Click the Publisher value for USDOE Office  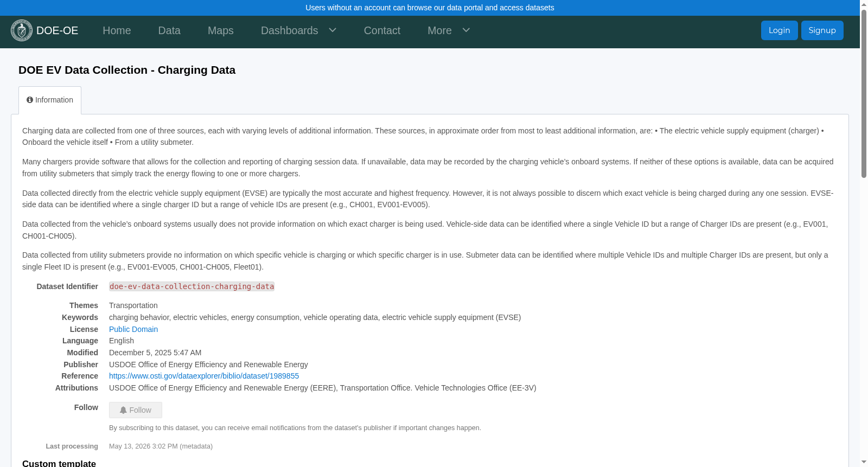(x=208, y=364)
